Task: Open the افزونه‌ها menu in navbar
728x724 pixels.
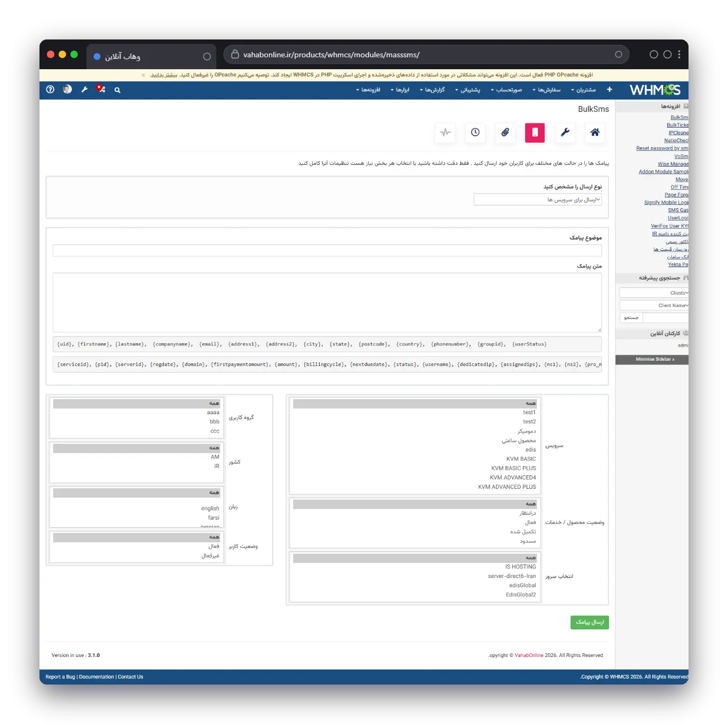Action: coord(368,90)
